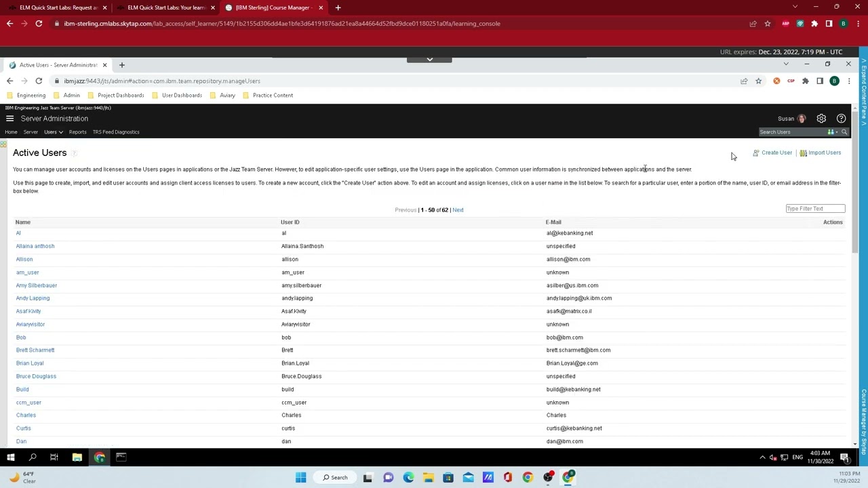Open Microsoft Store on host taskbar

[x=448, y=478]
